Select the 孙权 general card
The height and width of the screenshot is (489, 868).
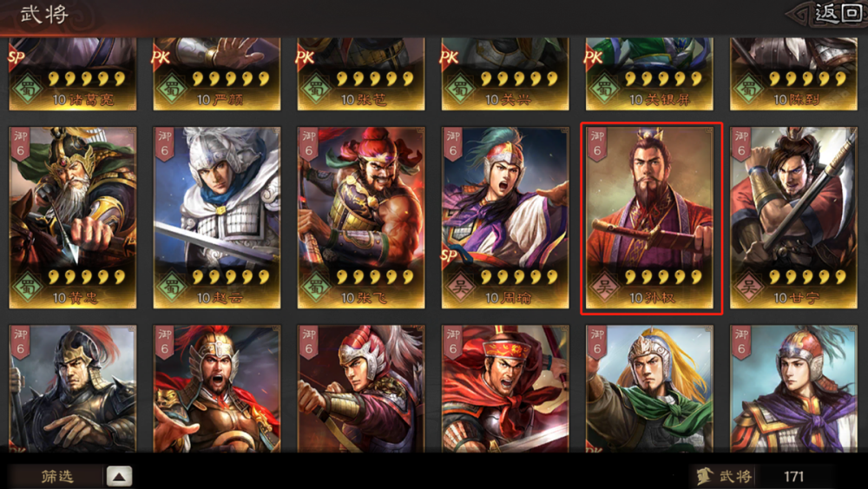[651, 218]
